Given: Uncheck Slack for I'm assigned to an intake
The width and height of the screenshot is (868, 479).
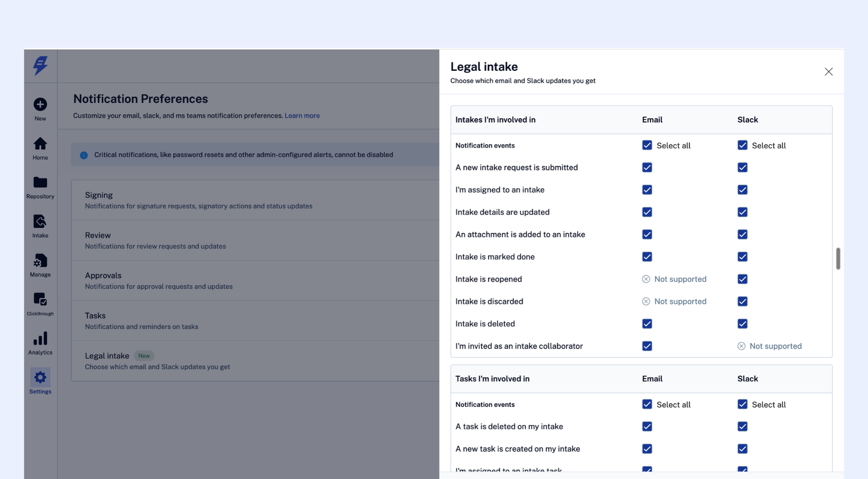Looking at the screenshot, I should click(743, 190).
